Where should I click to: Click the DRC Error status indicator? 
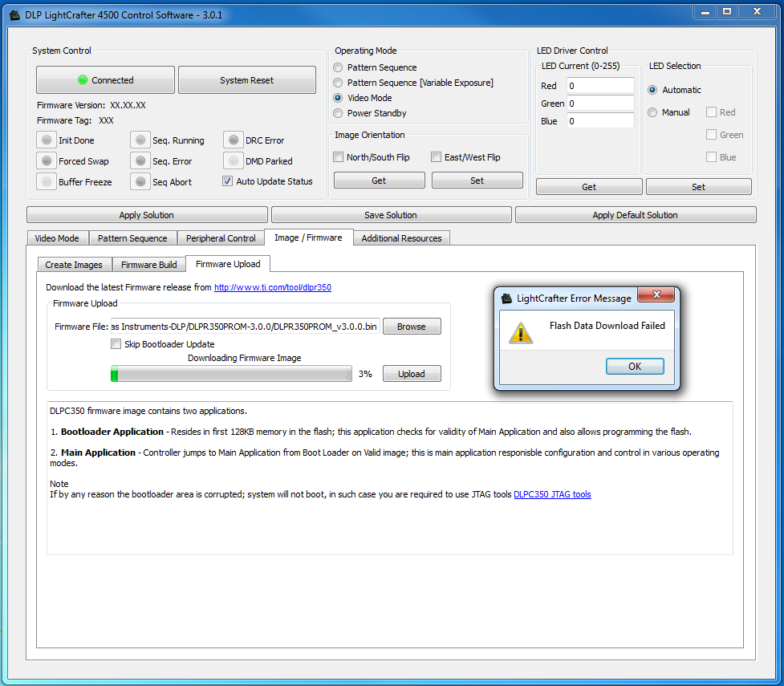coord(233,140)
